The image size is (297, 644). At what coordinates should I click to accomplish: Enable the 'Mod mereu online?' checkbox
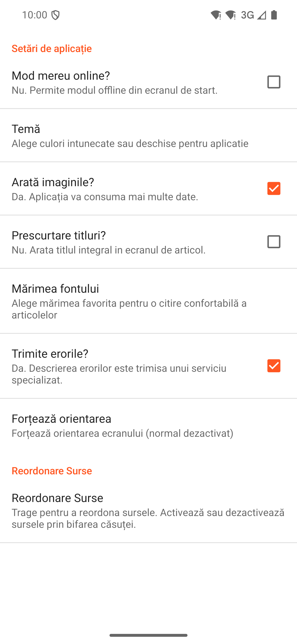[x=274, y=82]
